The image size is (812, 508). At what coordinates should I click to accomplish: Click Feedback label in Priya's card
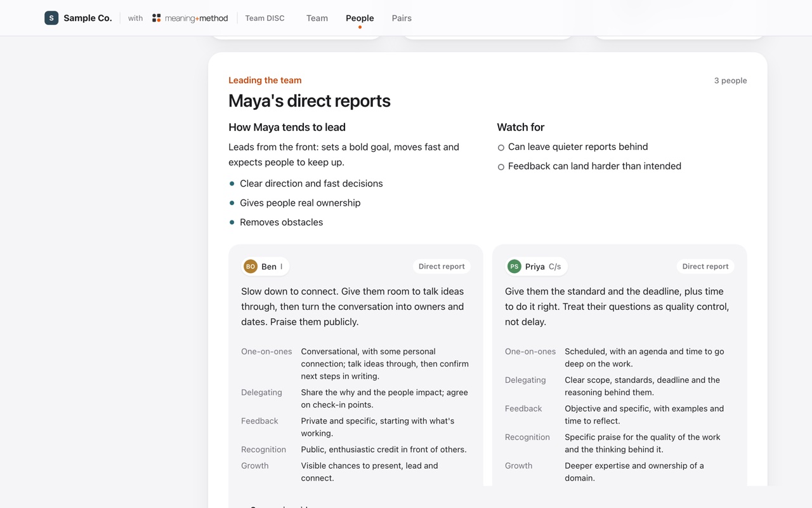[523, 408]
